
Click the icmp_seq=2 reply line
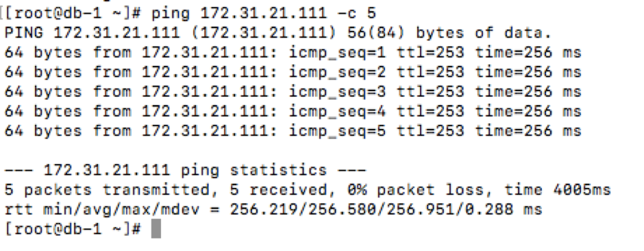(x=293, y=73)
